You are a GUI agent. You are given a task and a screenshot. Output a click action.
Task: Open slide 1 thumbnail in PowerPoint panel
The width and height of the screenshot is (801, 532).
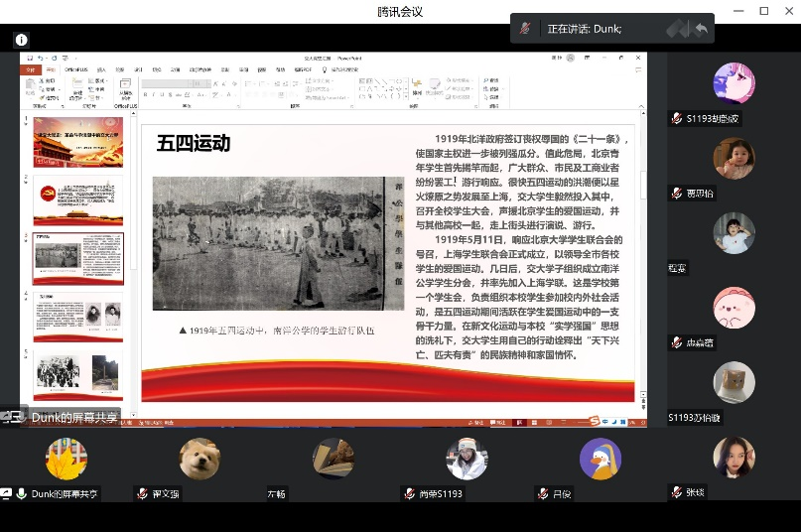[x=78, y=142]
